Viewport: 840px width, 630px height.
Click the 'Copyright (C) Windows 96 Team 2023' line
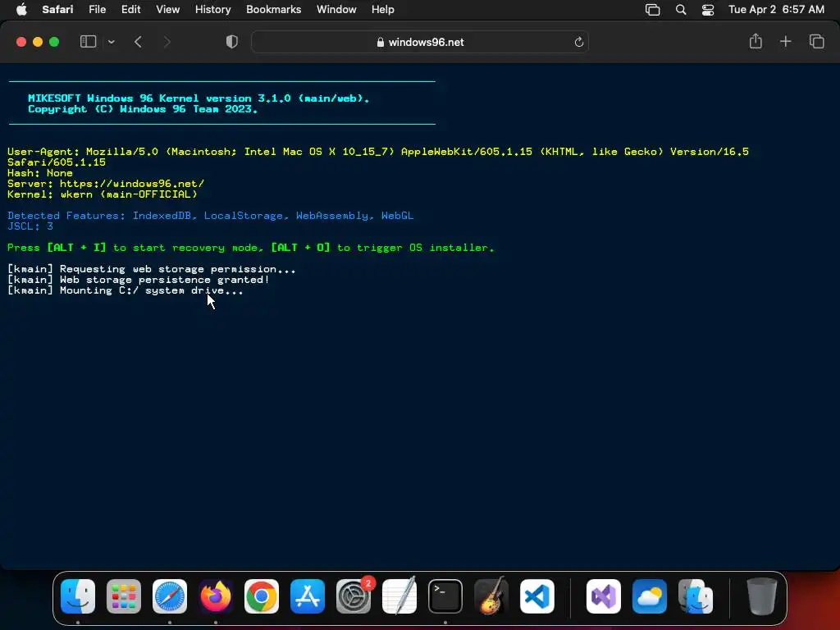143,109
